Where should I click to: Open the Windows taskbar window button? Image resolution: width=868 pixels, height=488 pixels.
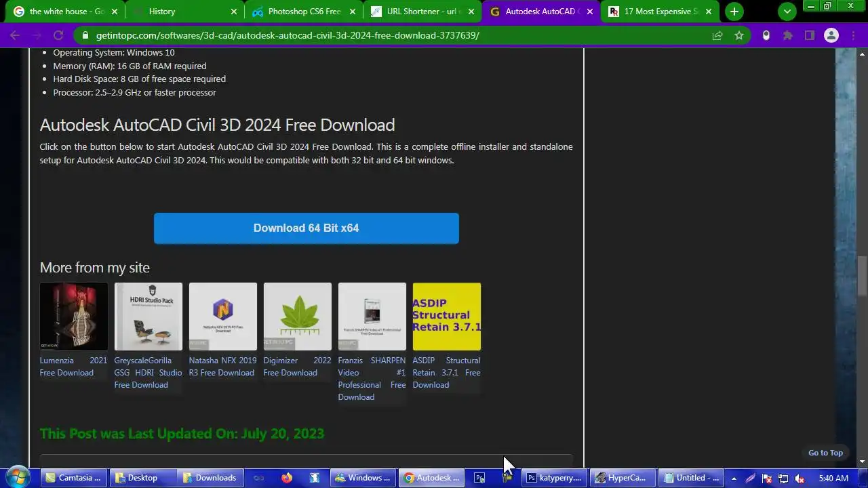[x=364, y=478]
